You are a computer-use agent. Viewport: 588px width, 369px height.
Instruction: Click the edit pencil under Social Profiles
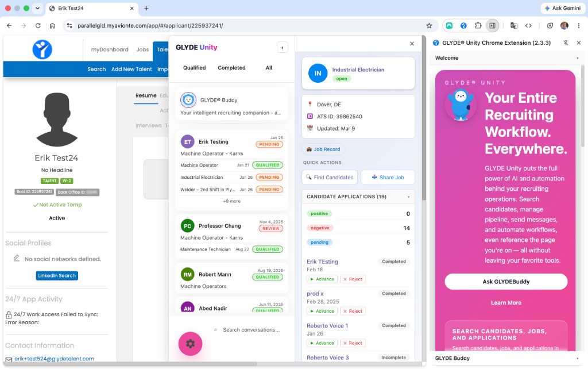pos(17,258)
